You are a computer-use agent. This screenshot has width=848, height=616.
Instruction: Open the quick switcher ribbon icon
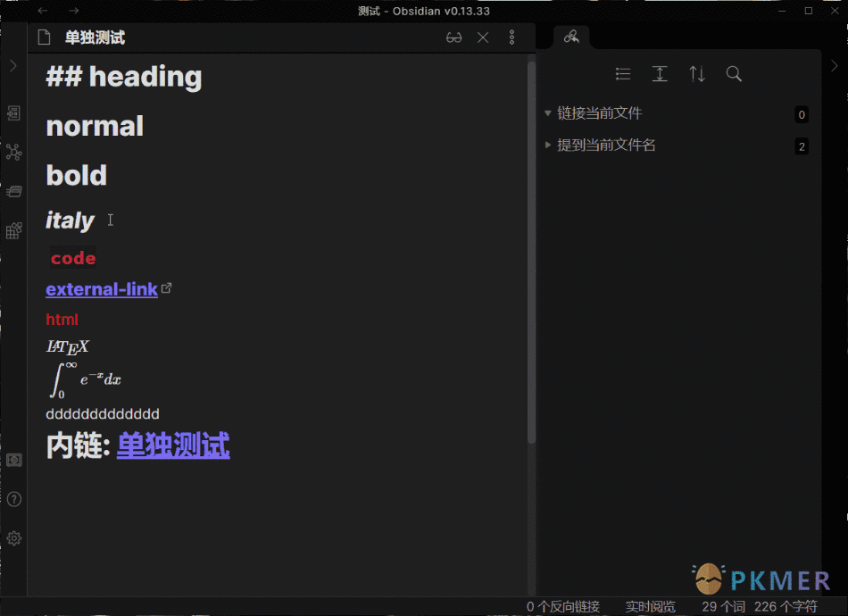click(x=14, y=113)
